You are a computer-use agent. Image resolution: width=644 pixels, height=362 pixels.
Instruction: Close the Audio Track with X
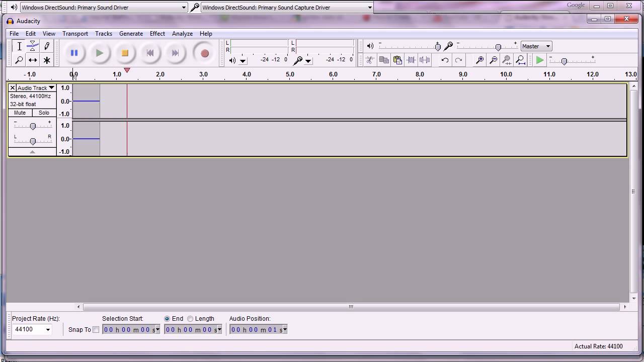tap(13, 87)
